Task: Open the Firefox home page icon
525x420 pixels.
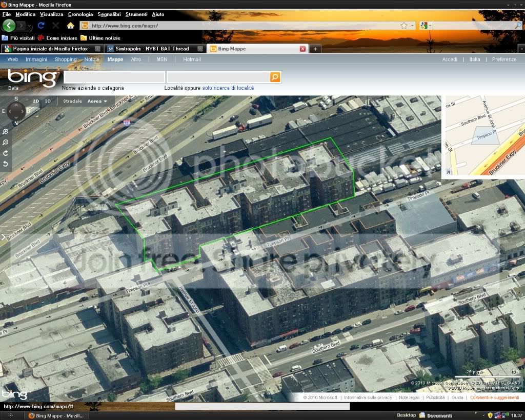Action: pos(70,26)
